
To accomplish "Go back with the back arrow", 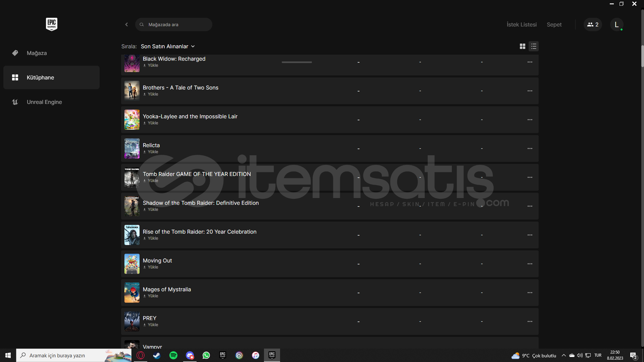I will click(126, 24).
